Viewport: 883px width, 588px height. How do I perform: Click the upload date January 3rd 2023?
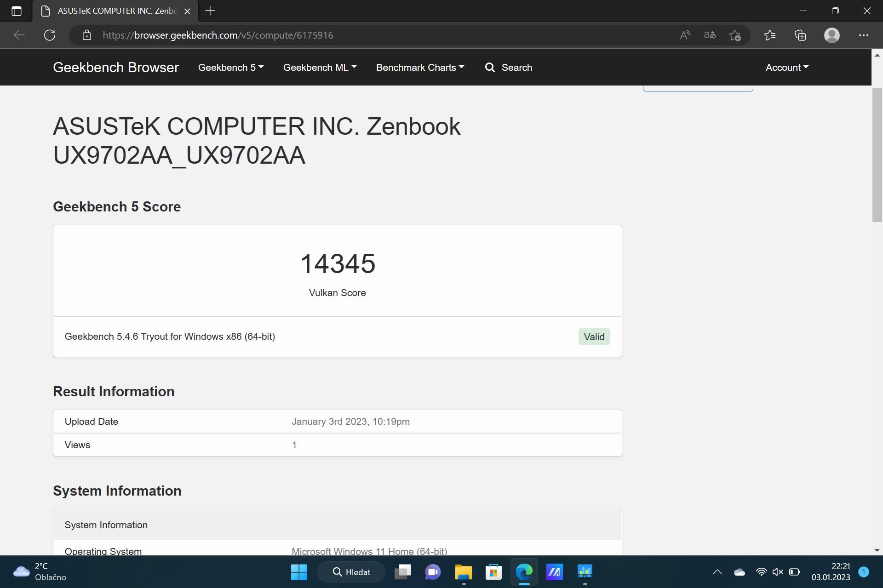(350, 422)
